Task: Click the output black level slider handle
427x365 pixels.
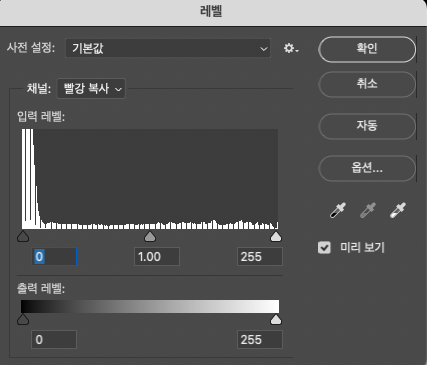Action: tap(23, 319)
